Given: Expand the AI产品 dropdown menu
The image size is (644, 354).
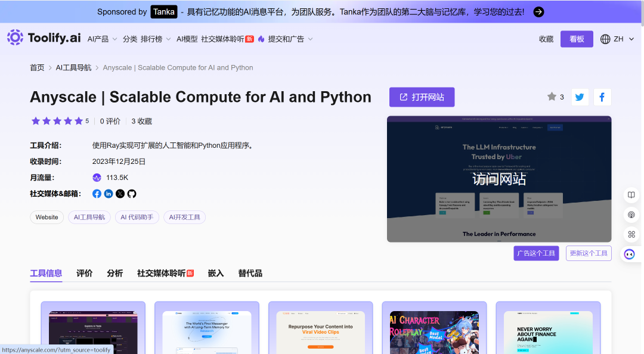Looking at the screenshot, I should [x=103, y=39].
